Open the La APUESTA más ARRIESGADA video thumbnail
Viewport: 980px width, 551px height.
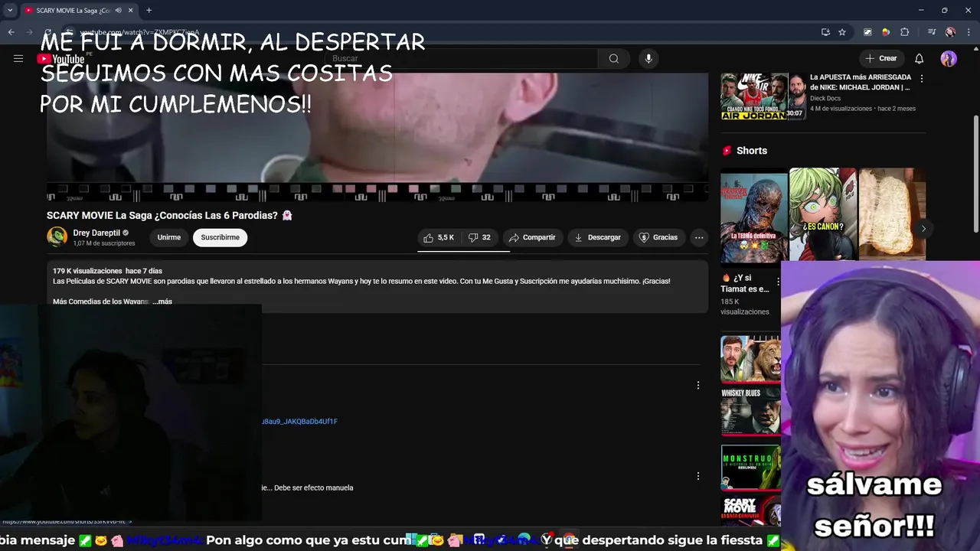click(763, 96)
